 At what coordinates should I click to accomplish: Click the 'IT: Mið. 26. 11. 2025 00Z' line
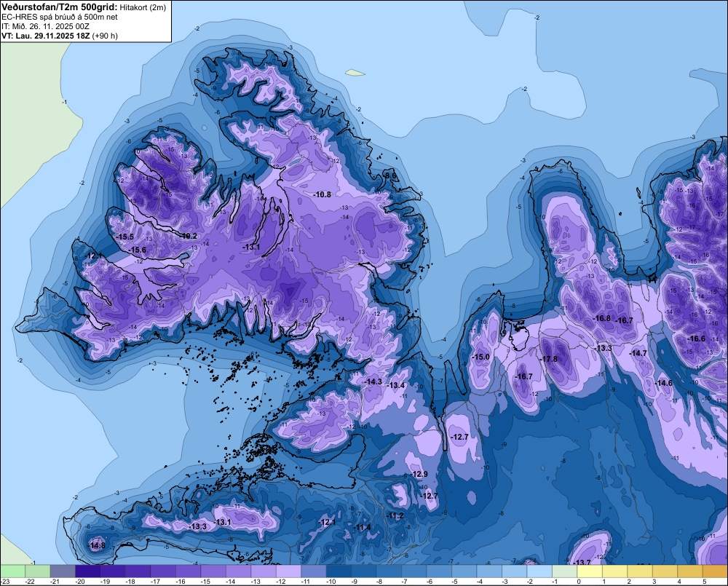(x=45, y=26)
